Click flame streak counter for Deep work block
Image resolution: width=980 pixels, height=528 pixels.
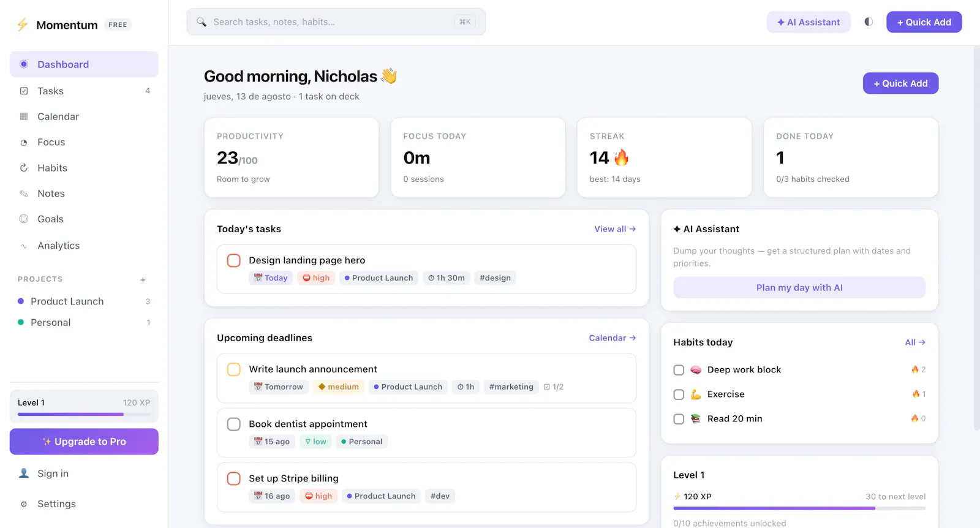pos(918,369)
